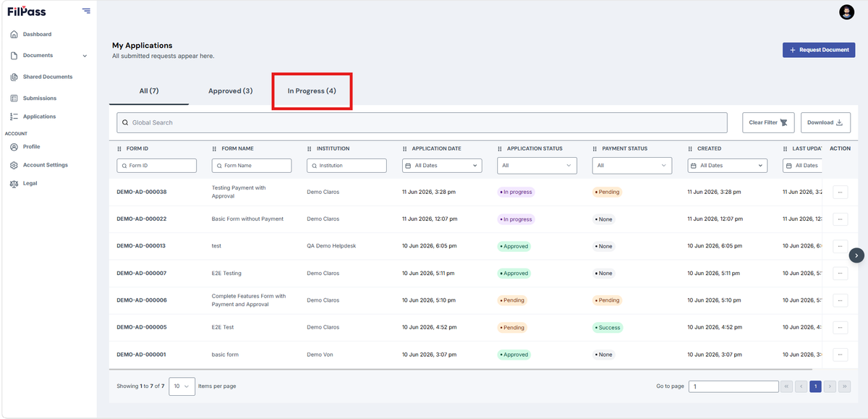The width and height of the screenshot is (868, 419).
Task: Open action menu for DEMO-AD-000013
Action: (x=840, y=246)
